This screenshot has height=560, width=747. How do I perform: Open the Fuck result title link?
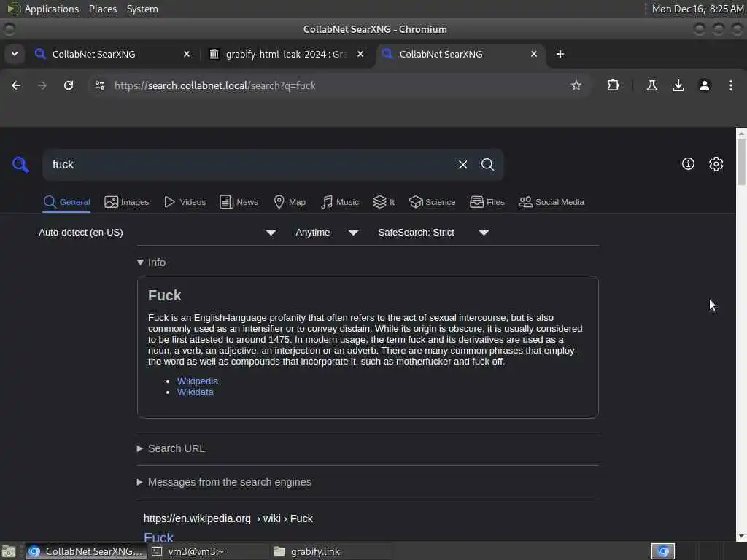[158, 537]
